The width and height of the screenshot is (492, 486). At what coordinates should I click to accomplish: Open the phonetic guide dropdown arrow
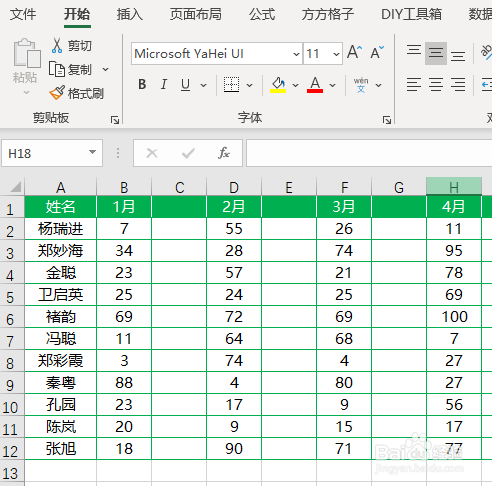point(378,85)
